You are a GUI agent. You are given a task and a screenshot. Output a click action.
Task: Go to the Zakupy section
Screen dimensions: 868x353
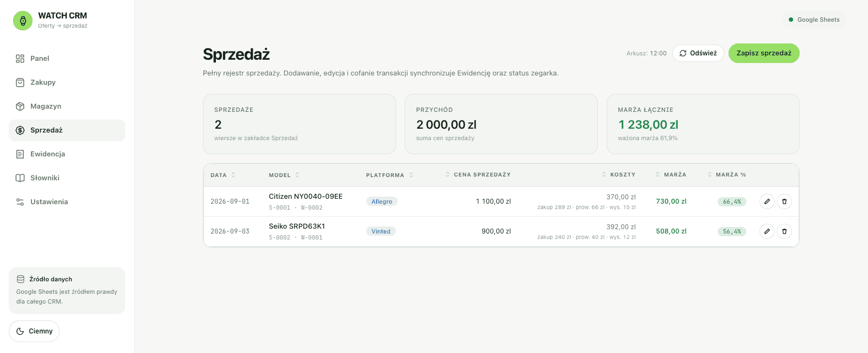(x=67, y=83)
